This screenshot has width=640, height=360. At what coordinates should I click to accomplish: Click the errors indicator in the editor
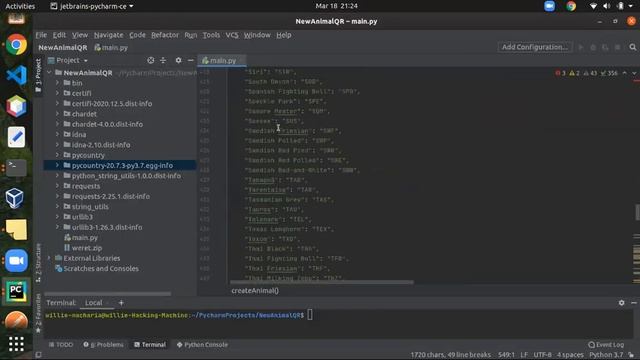[x=561, y=73]
